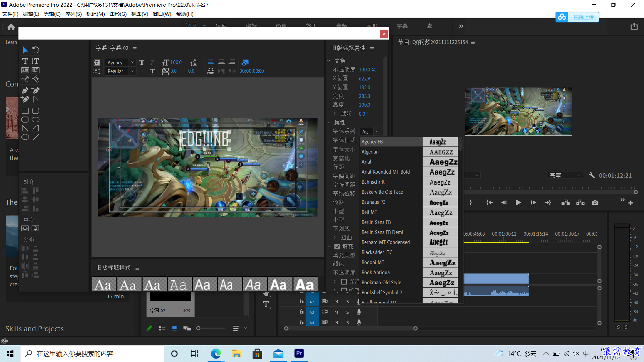Open the font family dropdown in toolbar
Image resolution: width=644 pixels, height=362 pixels.
point(132,62)
